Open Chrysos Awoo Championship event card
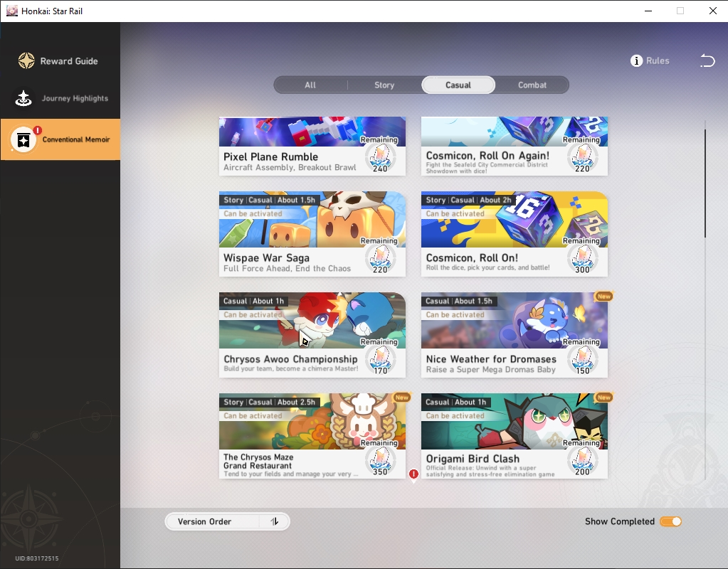Screen dimensions: 728x569 (x=312, y=335)
